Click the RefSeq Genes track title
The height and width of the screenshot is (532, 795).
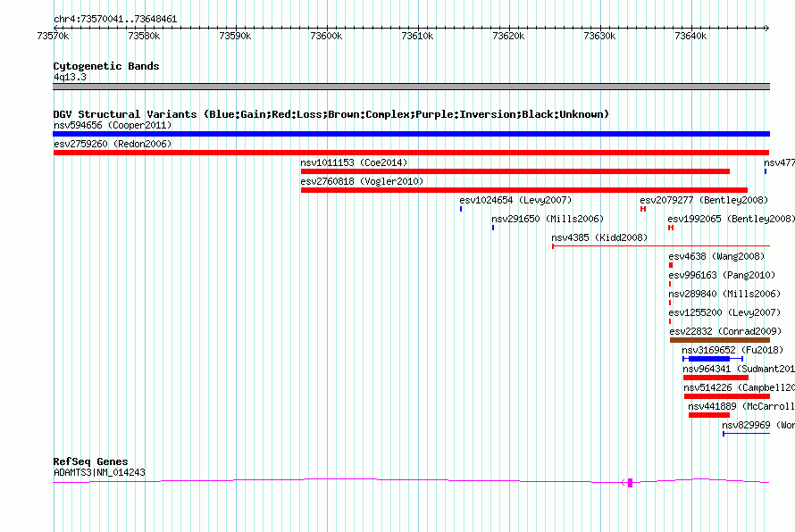tap(91, 461)
